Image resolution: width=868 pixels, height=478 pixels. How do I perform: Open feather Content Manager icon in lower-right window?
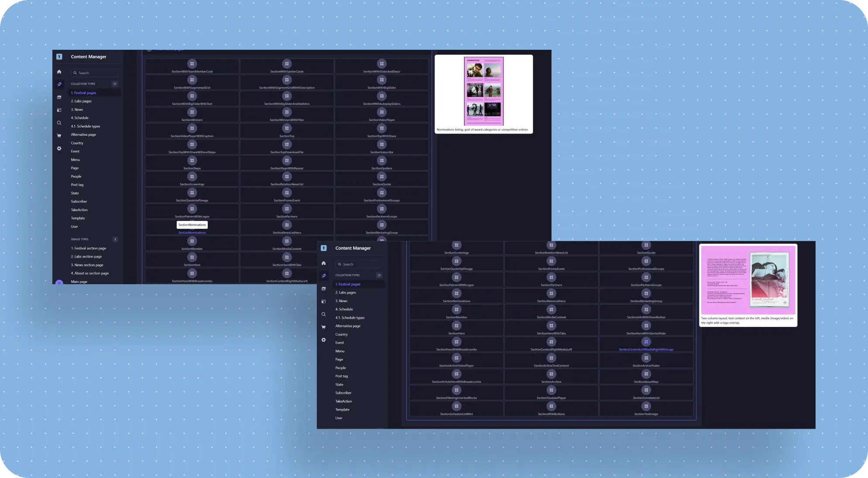click(323, 276)
